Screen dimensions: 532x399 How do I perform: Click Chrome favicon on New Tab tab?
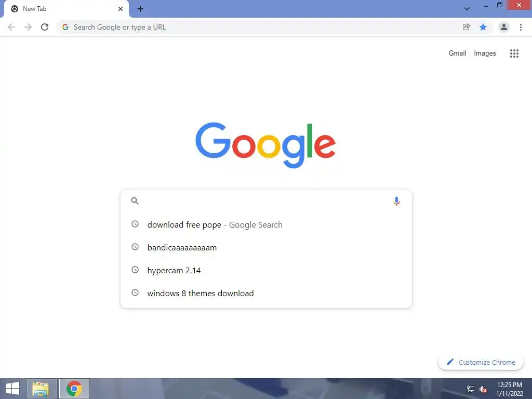click(x=15, y=9)
